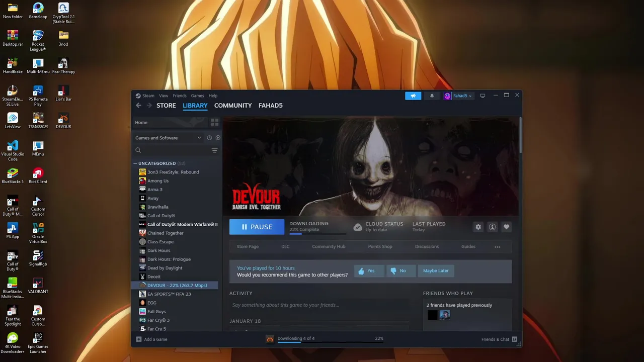
Task: Click the Maybe Later button
Action: click(x=436, y=270)
